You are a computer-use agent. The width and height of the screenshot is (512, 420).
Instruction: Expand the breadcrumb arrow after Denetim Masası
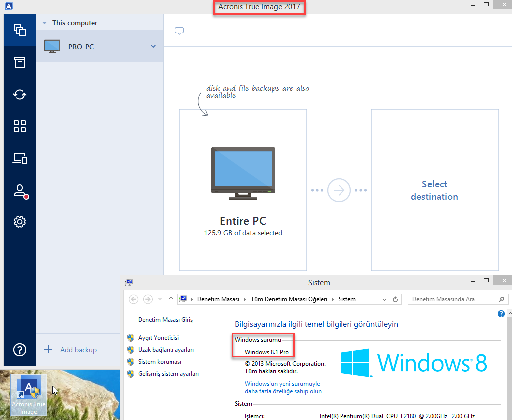pyautogui.click(x=245, y=299)
